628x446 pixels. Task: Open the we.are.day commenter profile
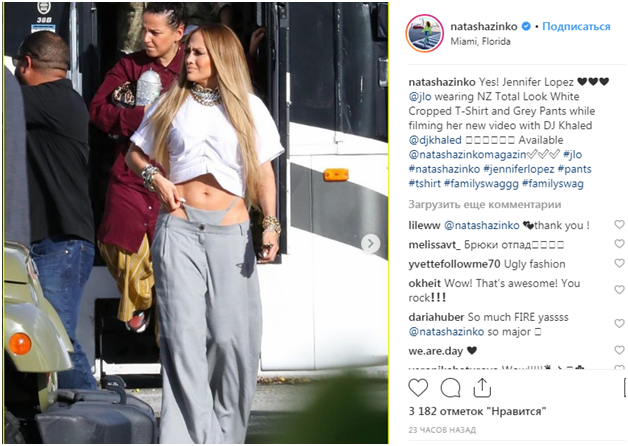click(x=435, y=351)
